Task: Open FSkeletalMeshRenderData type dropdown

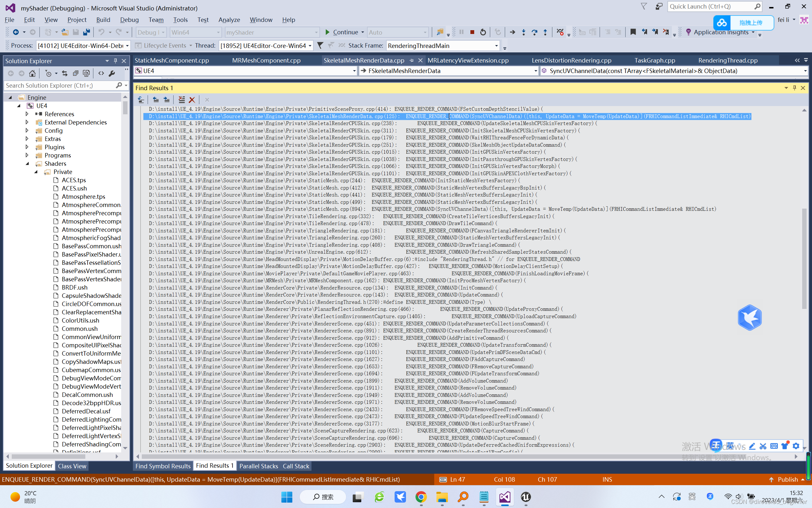Action: pos(535,71)
